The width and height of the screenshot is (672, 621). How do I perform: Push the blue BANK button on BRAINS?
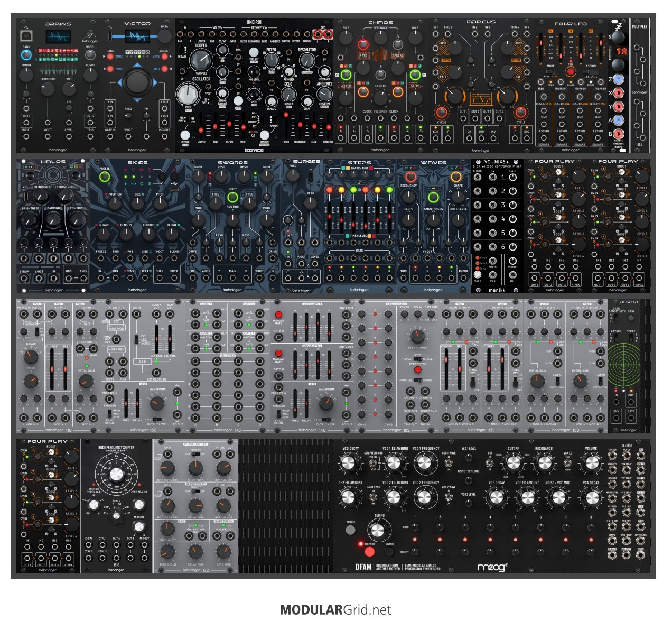point(26,54)
